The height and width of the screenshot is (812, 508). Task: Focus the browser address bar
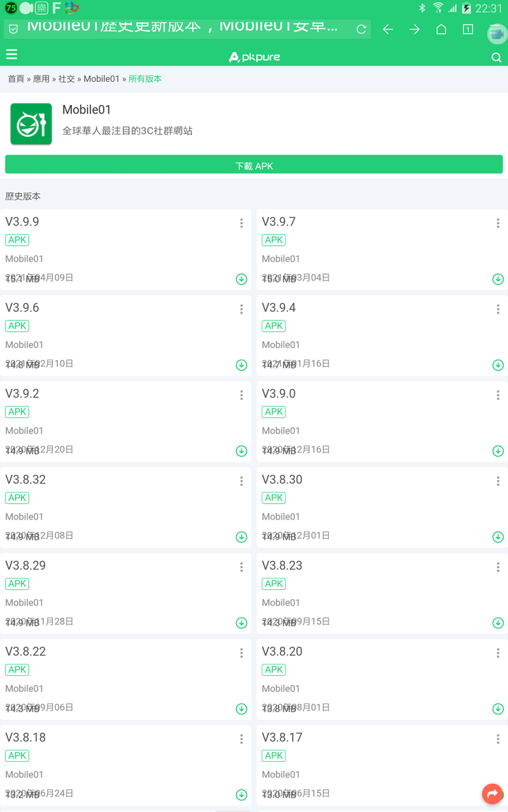pyautogui.click(x=181, y=28)
